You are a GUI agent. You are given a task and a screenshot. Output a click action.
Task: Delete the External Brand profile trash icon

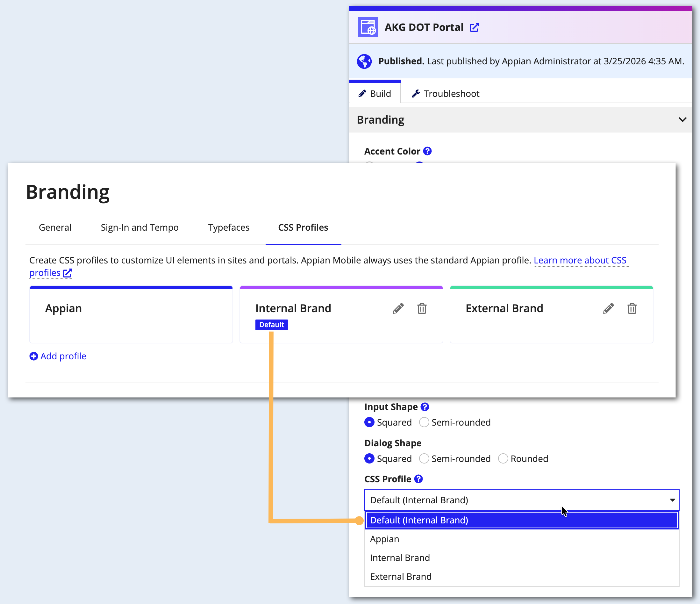632,308
